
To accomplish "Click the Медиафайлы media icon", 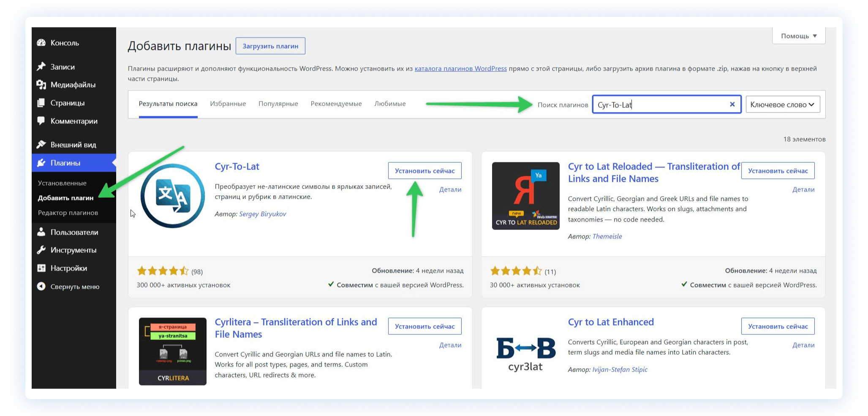I will pyautogui.click(x=41, y=85).
